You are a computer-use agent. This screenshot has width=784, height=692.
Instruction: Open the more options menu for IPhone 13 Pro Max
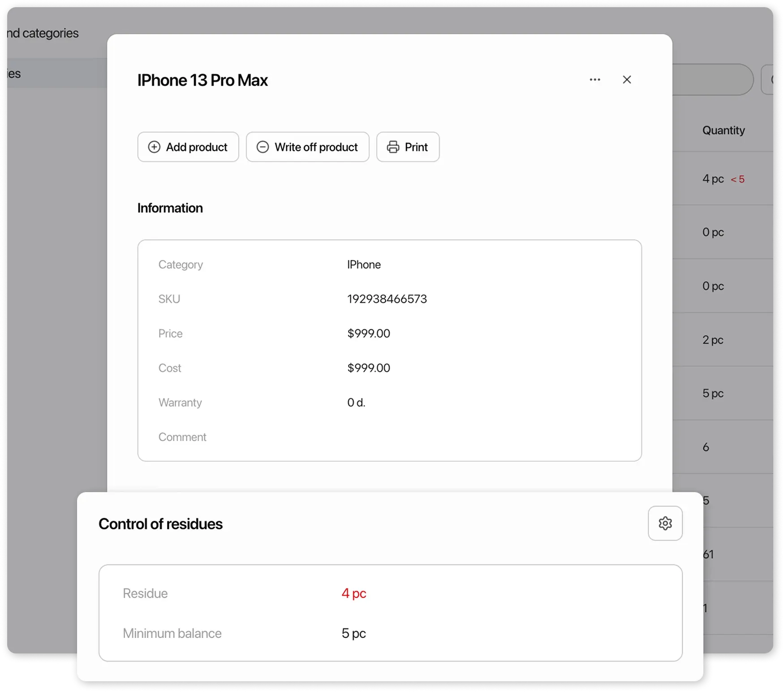pyautogui.click(x=595, y=79)
